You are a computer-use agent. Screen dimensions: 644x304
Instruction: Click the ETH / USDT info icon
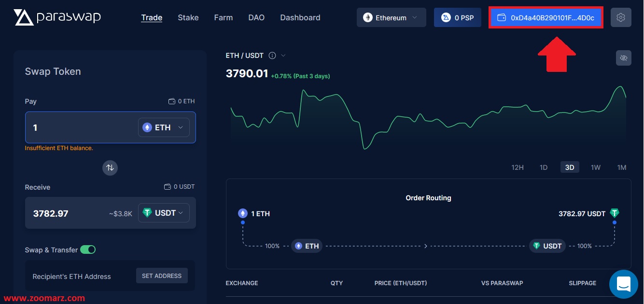272,55
